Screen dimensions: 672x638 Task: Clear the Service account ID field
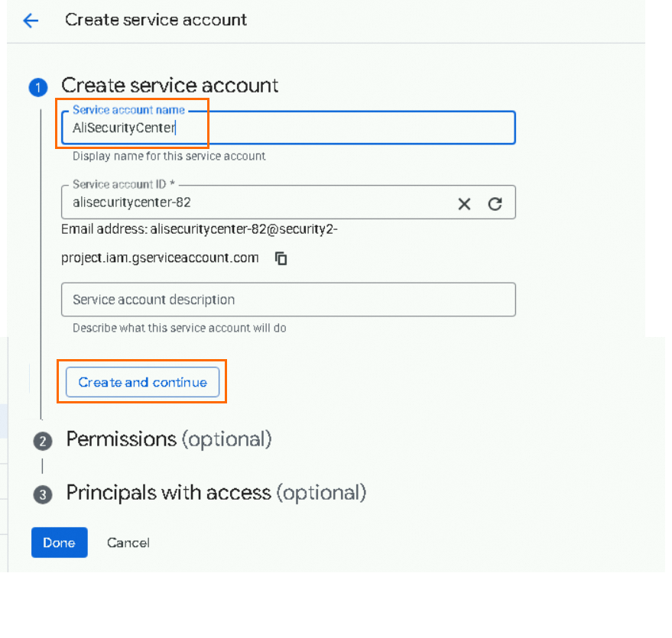click(464, 204)
